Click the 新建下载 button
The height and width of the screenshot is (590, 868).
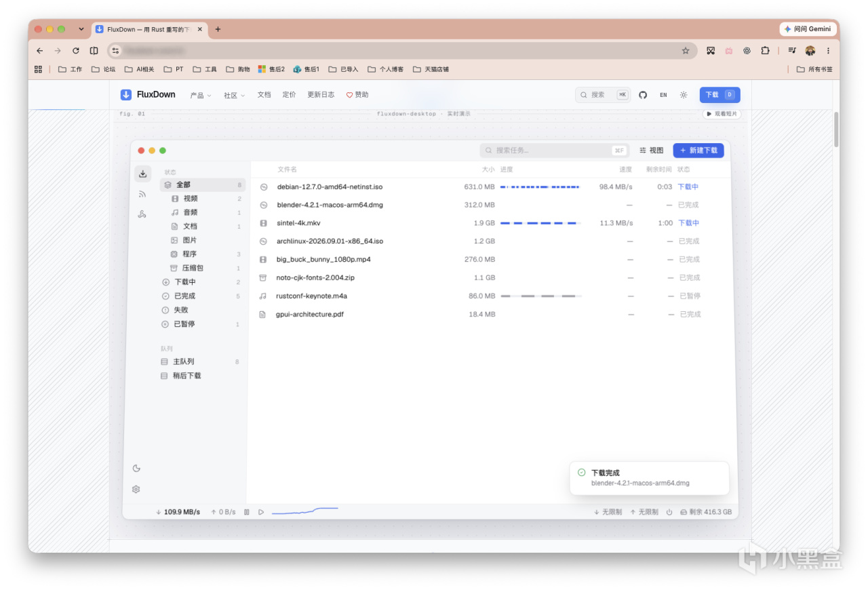[698, 151]
